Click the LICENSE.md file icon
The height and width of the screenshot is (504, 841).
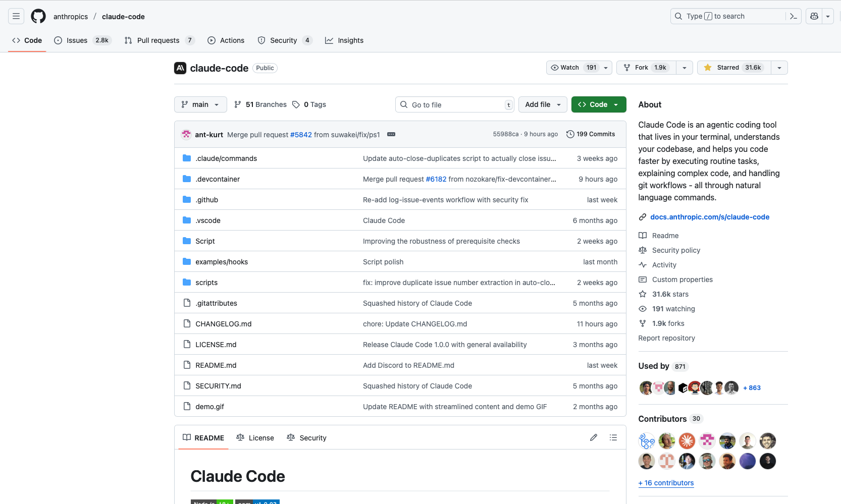point(187,345)
